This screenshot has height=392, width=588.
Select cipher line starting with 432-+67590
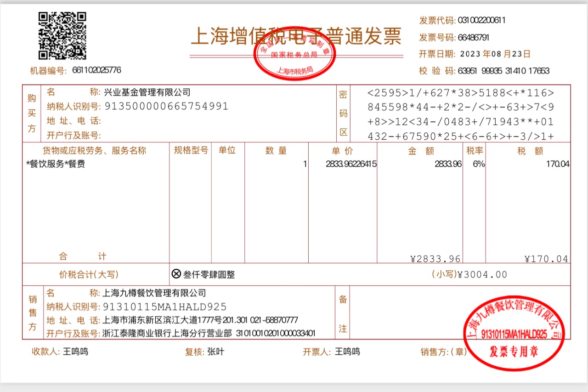(x=461, y=136)
